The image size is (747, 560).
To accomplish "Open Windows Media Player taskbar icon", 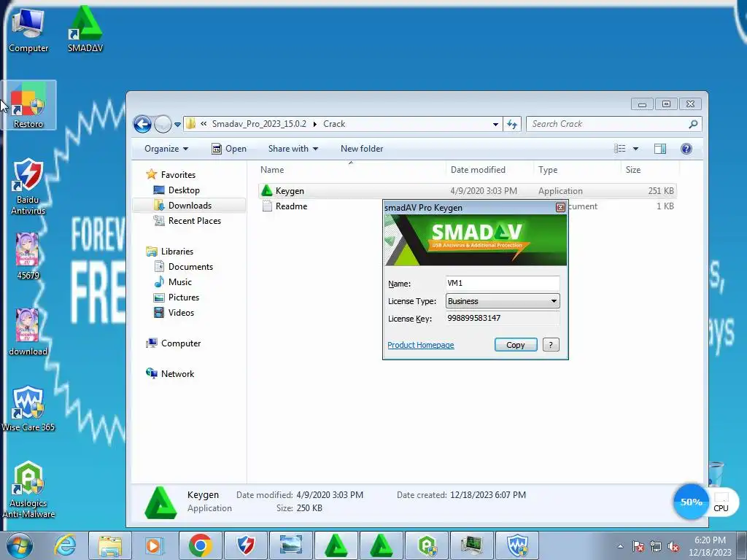I will tap(155, 545).
